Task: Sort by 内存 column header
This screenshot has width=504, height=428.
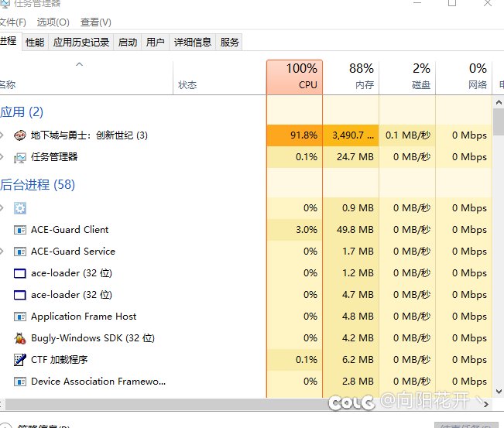Action: coord(351,77)
